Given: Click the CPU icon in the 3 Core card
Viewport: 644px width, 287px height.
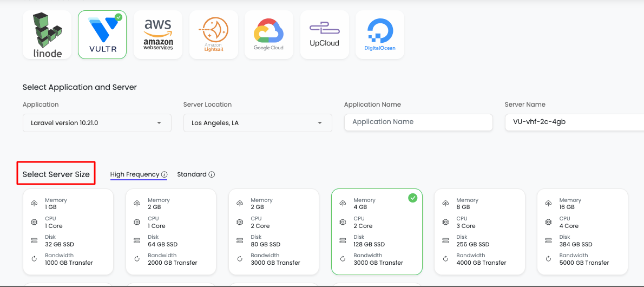Looking at the screenshot, I should (445, 222).
